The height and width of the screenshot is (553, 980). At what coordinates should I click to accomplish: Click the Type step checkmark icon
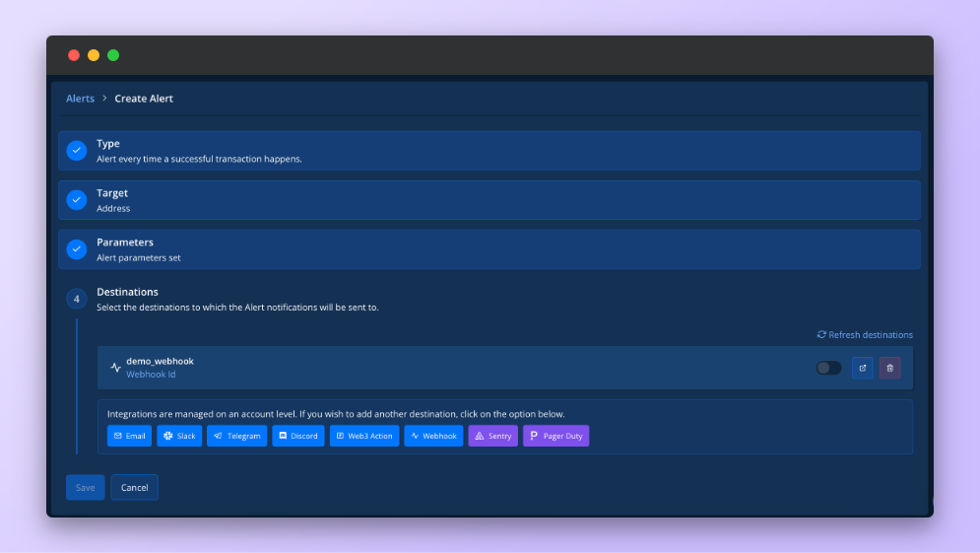[77, 151]
